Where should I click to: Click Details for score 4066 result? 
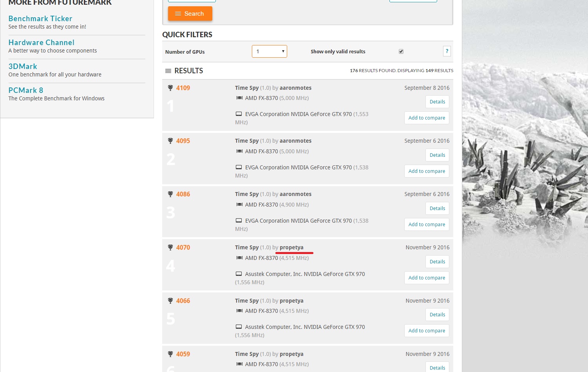tap(437, 315)
